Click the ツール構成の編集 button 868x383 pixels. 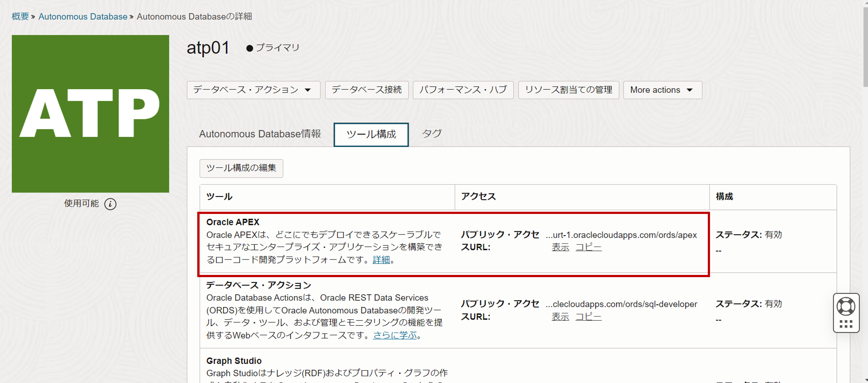click(241, 168)
